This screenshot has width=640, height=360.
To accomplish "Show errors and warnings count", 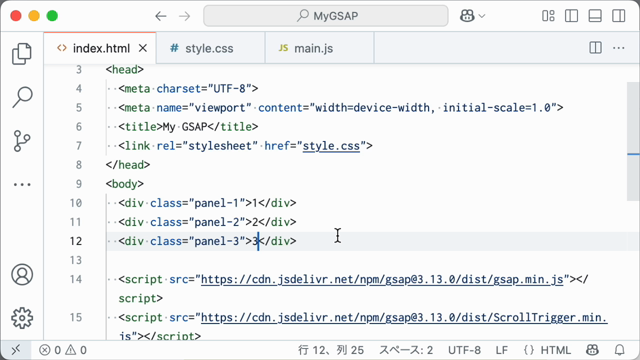I will pos(63,350).
